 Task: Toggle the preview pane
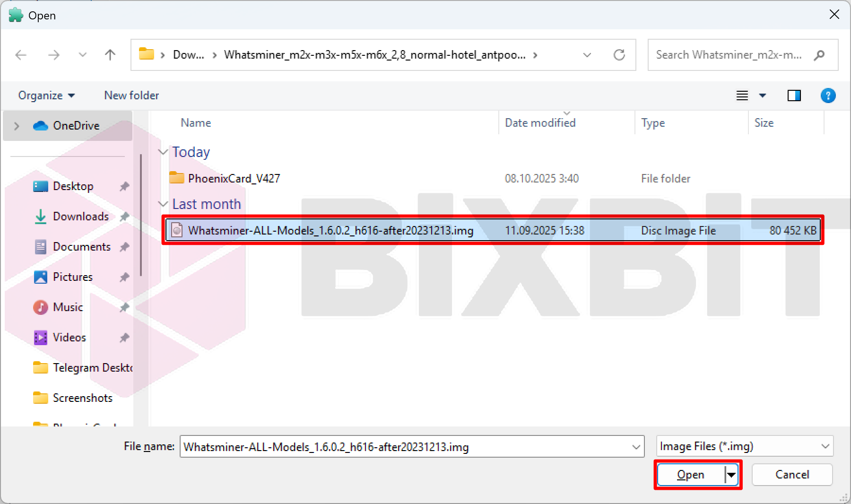tap(794, 96)
